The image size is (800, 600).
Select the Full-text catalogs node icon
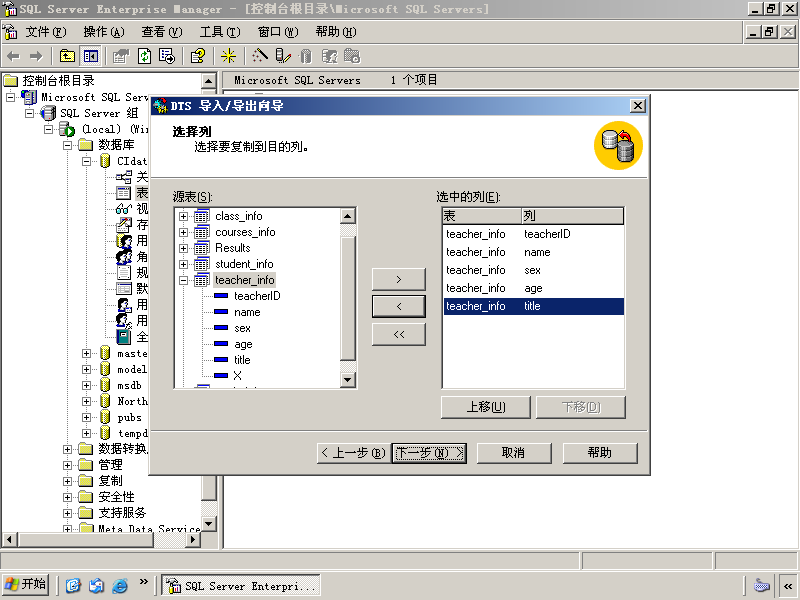click(x=123, y=337)
